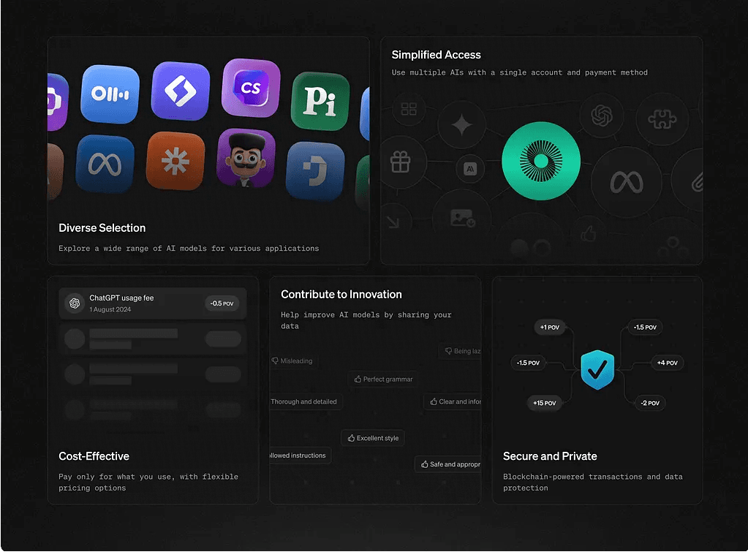
Task: Select the Thorough and detailed tag
Action: [304, 401]
